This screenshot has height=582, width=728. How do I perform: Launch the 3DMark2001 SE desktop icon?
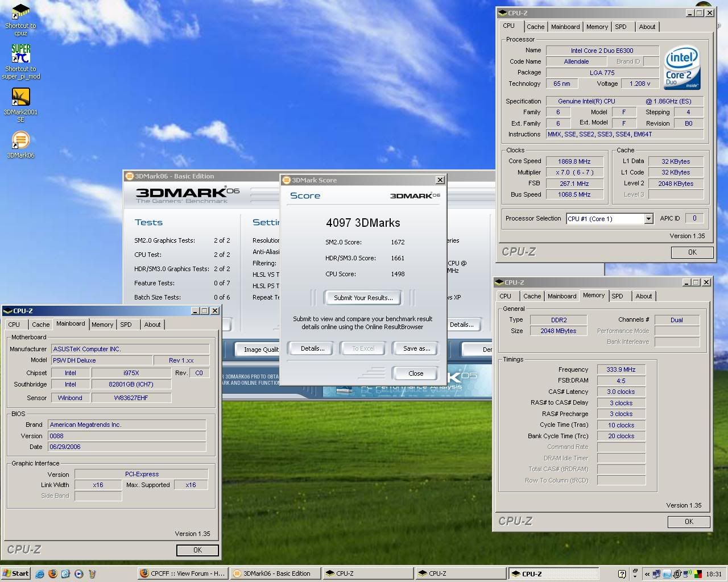[x=20, y=105]
